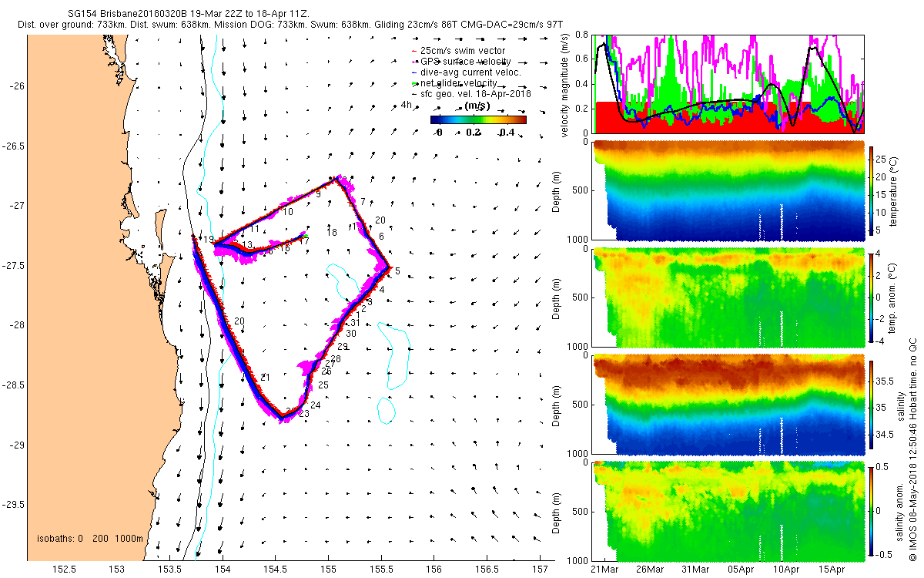Click the 31Mar date tick label
This screenshot has width=924, height=578.
pyautogui.click(x=695, y=570)
